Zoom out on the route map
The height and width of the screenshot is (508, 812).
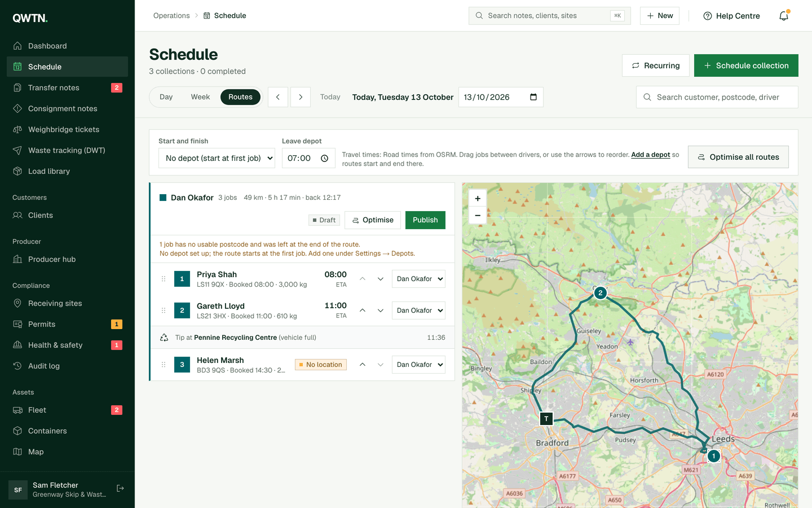click(x=478, y=215)
